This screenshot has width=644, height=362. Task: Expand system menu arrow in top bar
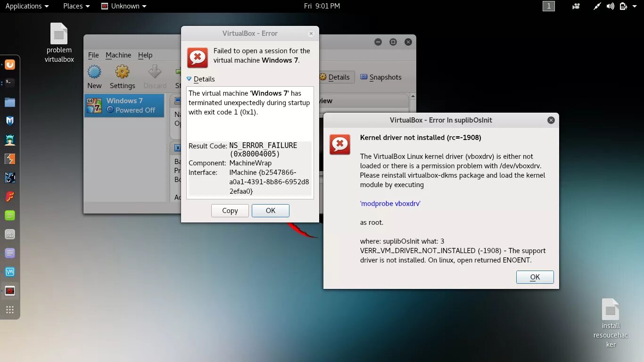pos(635,6)
